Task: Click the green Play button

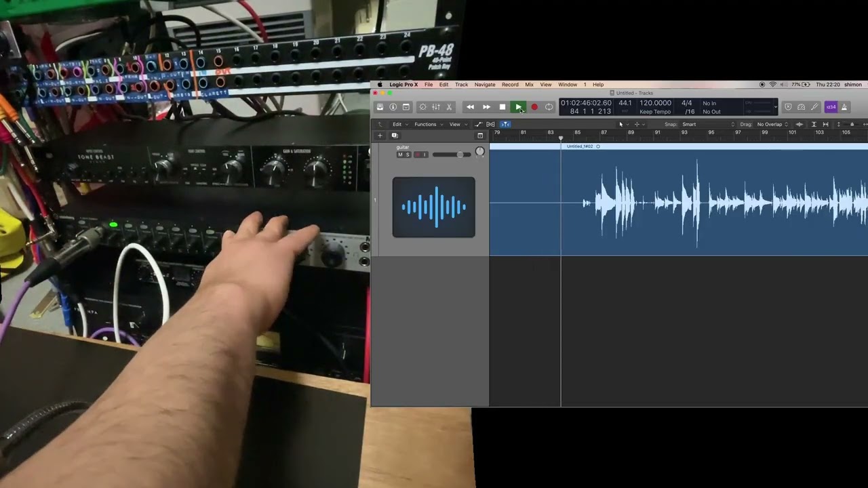Action: pyautogui.click(x=518, y=107)
